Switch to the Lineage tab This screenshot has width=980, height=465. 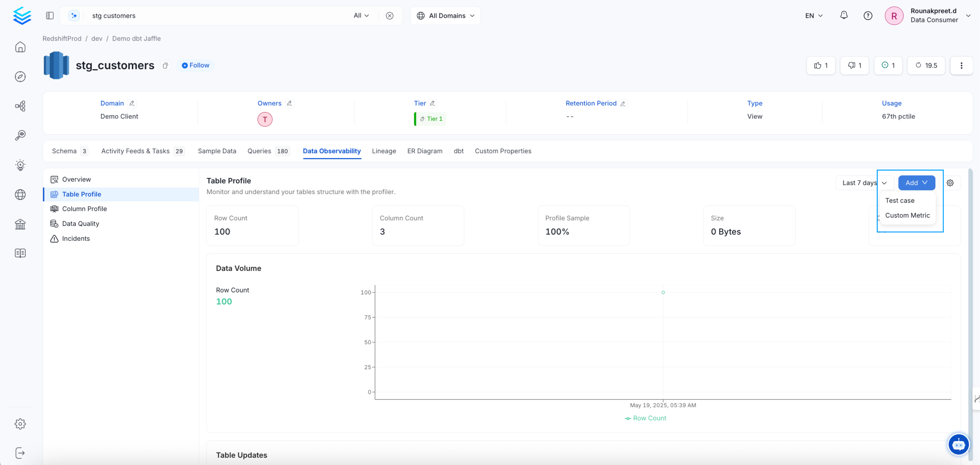click(384, 151)
